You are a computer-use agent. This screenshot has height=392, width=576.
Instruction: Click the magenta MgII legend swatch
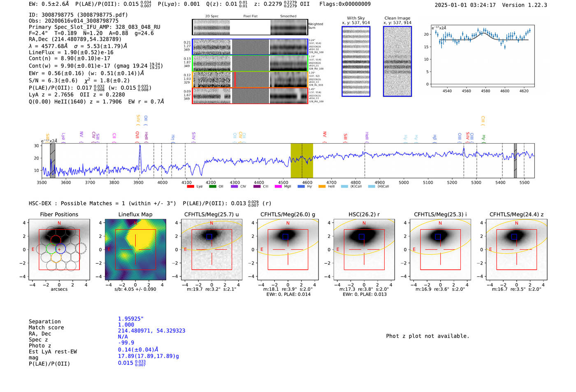(279, 186)
